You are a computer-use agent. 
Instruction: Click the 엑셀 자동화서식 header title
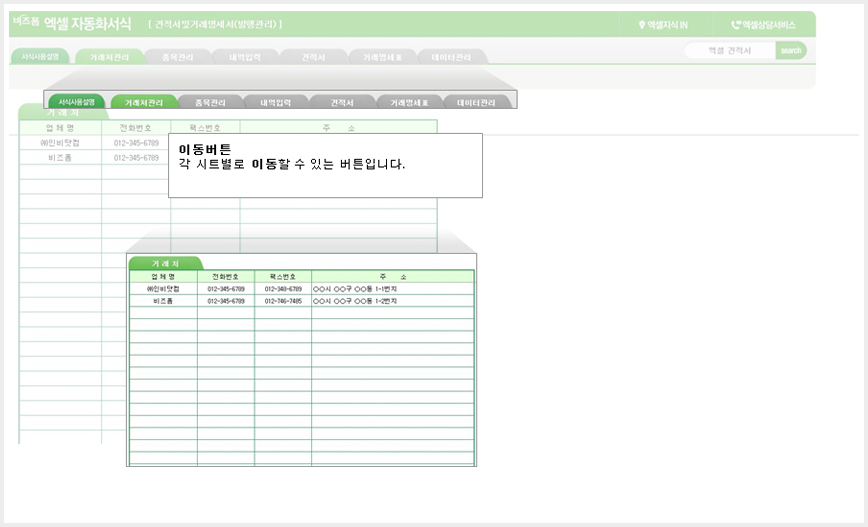click(x=87, y=23)
